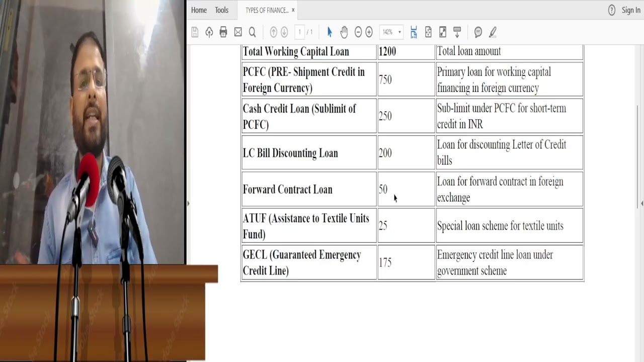The height and width of the screenshot is (362, 644).
Task: Click 'Special loan scheme for textile units' description
Action: coord(500,226)
